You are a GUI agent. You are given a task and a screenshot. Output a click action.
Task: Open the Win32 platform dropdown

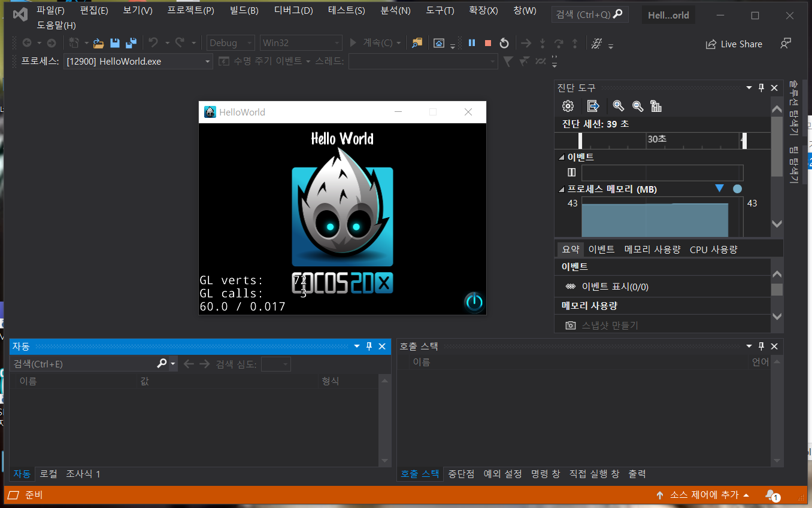[x=301, y=43]
